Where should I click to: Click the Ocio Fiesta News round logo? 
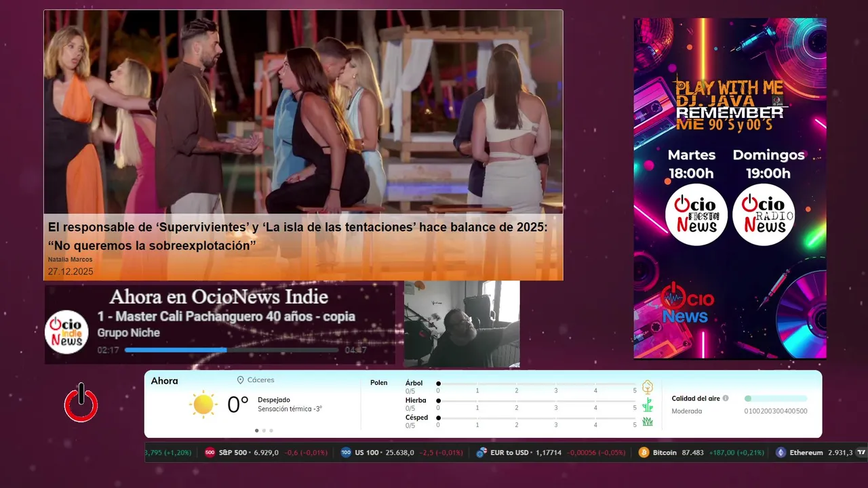(696, 215)
